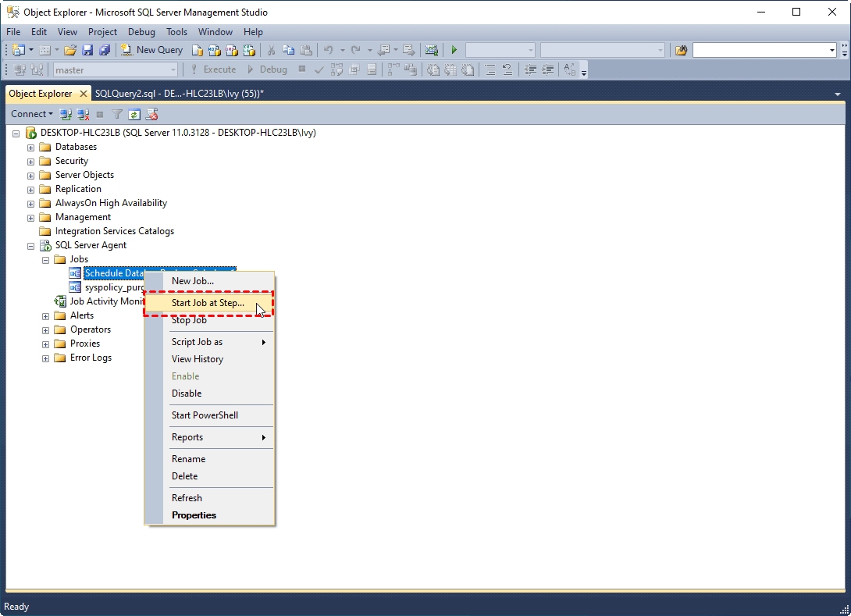
Task: Open the Debug menu
Action: [x=141, y=32]
